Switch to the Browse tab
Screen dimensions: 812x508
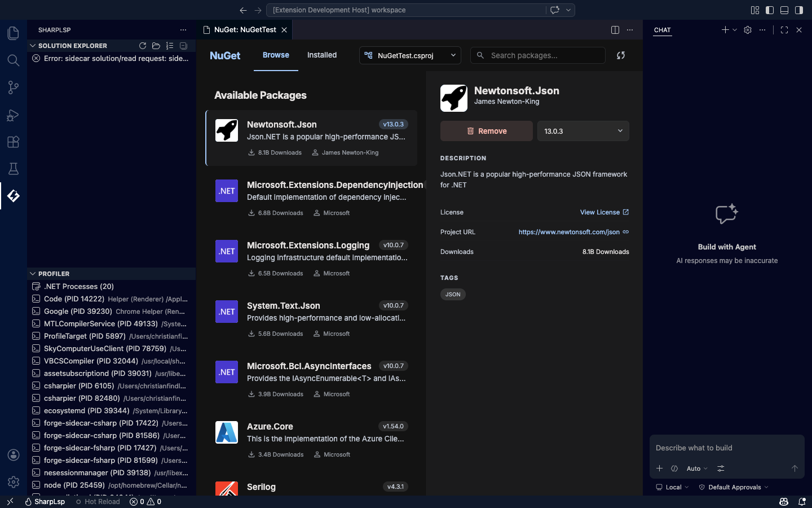[276, 55]
